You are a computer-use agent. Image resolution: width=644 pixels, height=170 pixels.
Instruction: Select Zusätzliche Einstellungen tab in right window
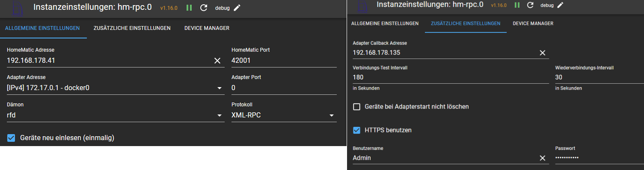(466, 23)
